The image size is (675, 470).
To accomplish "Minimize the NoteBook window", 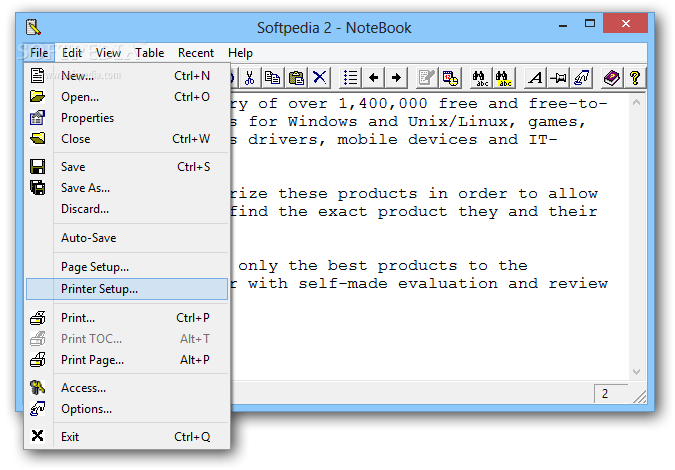I will coord(563,24).
